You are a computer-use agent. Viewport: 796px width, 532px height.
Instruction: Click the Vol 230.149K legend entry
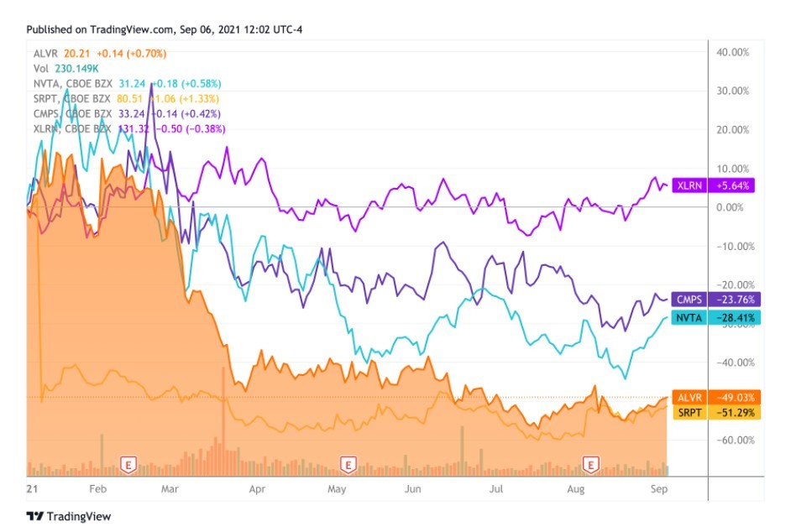(66, 69)
